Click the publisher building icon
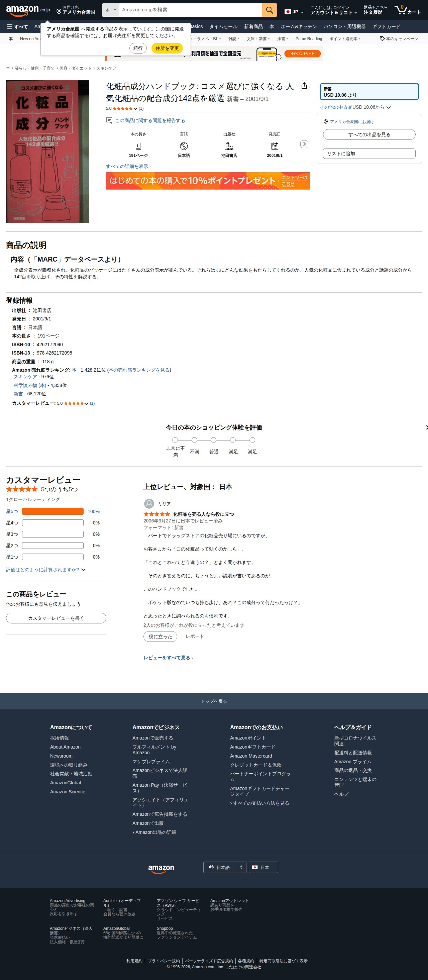The image size is (428, 980). point(229,146)
